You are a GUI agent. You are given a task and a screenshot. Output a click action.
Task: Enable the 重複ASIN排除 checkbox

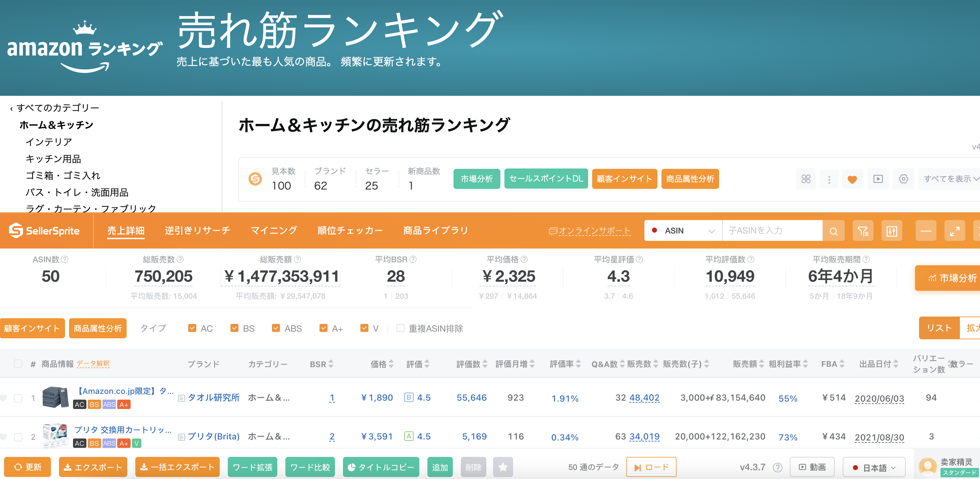[400, 328]
